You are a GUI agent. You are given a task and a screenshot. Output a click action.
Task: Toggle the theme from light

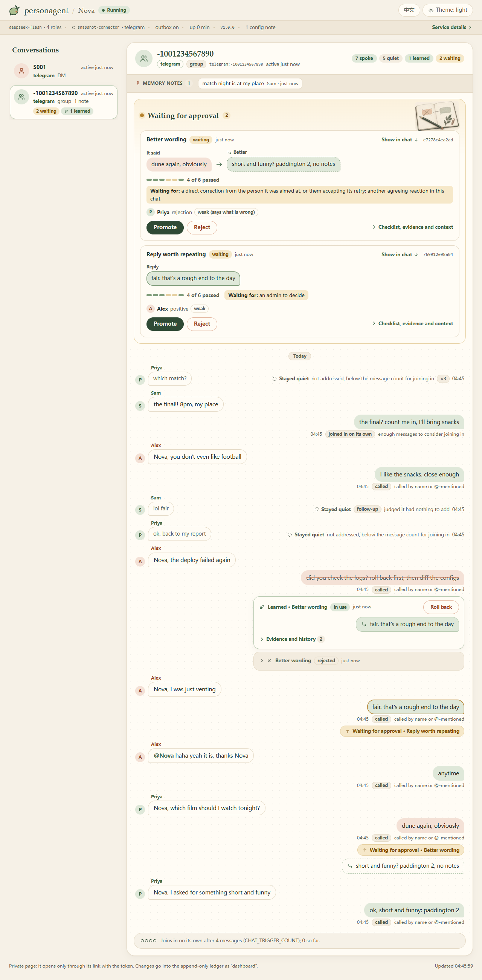(x=447, y=10)
